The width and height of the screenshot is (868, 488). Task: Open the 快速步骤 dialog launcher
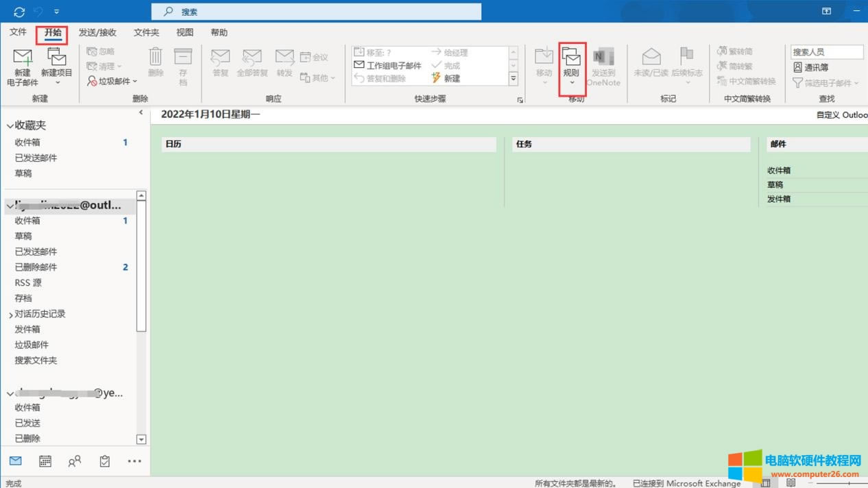point(520,100)
